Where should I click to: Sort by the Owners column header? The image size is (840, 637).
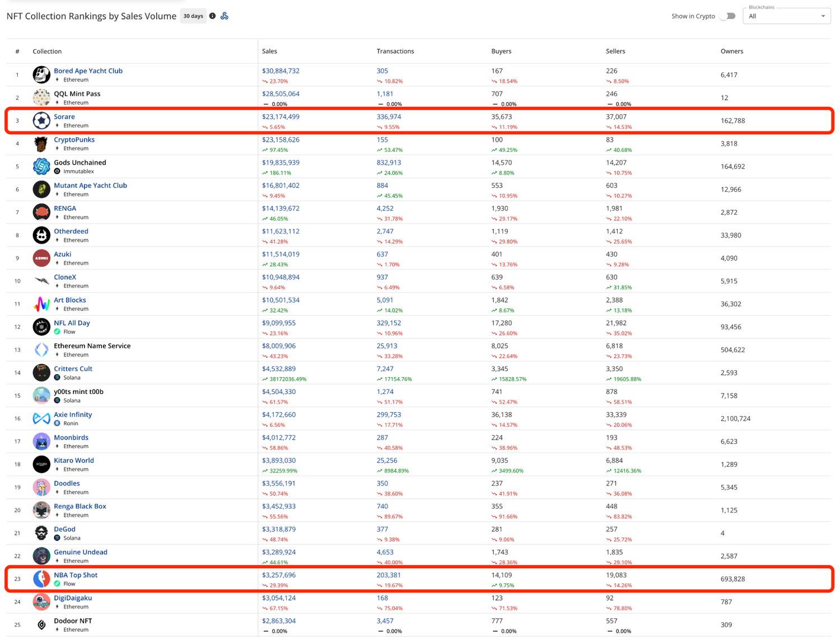pyautogui.click(x=732, y=51)
